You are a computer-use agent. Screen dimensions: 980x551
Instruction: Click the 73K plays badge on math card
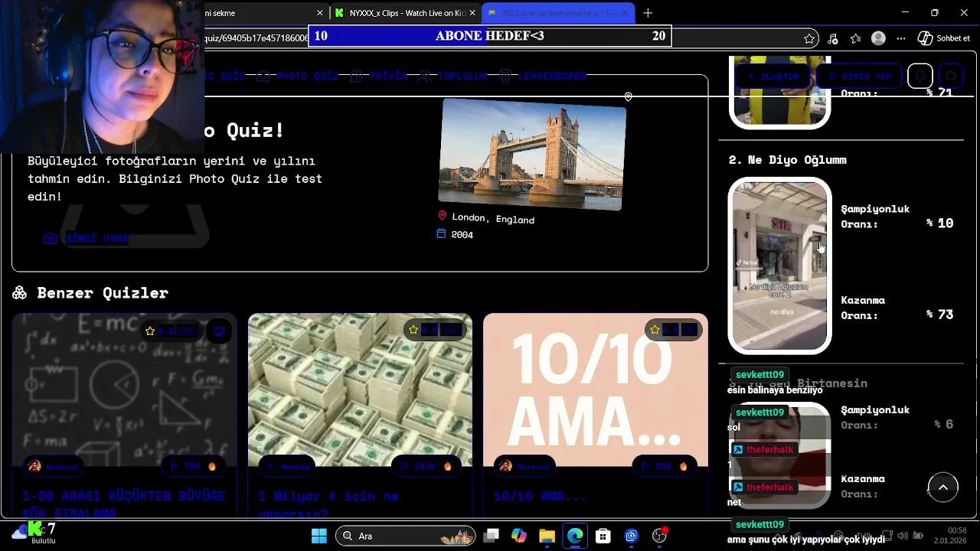click(x=193, y=466)
